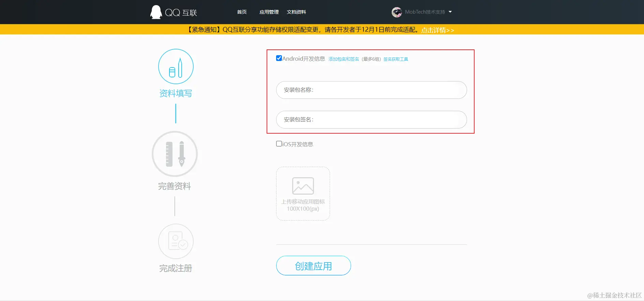Expand the MobTech技术支持 account dropdown arrow
644x301 pixels.
coord(450,12)
